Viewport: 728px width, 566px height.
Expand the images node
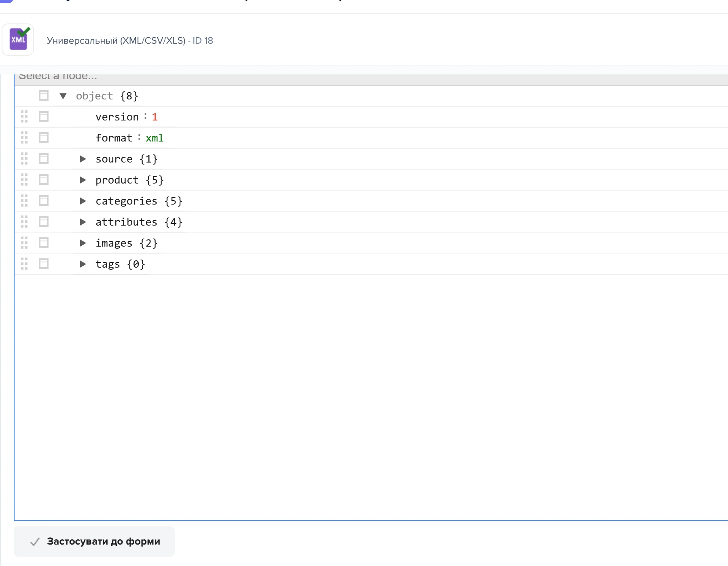click(83, 243)
